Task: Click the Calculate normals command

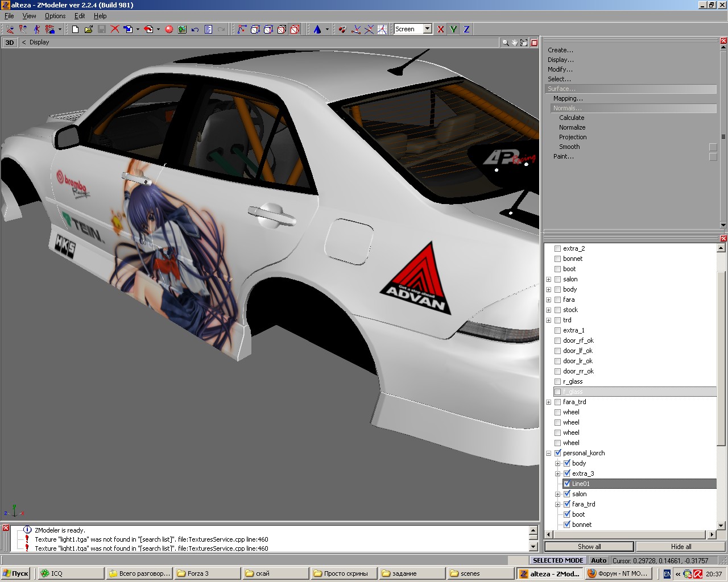Action: click(572, 118)
